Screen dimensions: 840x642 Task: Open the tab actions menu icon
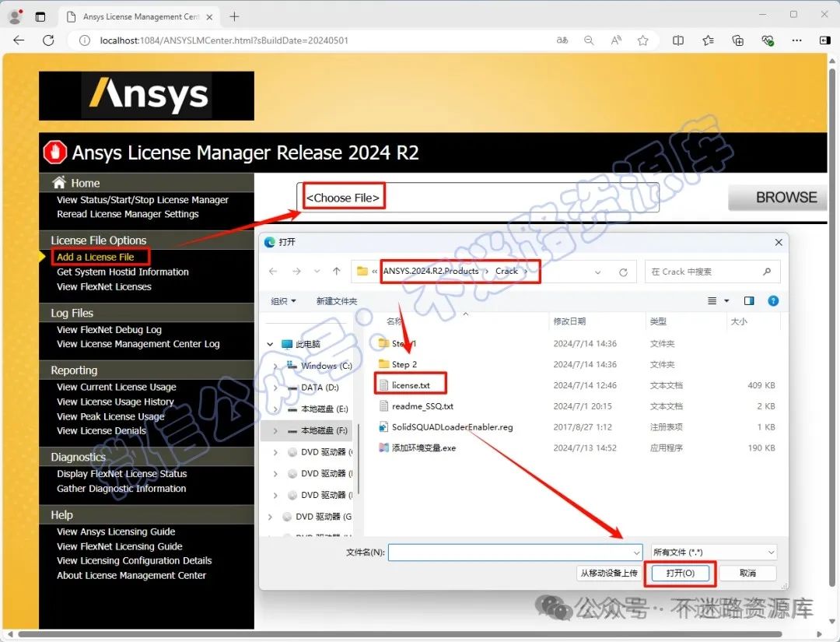pyautogui.click(x=40, y=16)
